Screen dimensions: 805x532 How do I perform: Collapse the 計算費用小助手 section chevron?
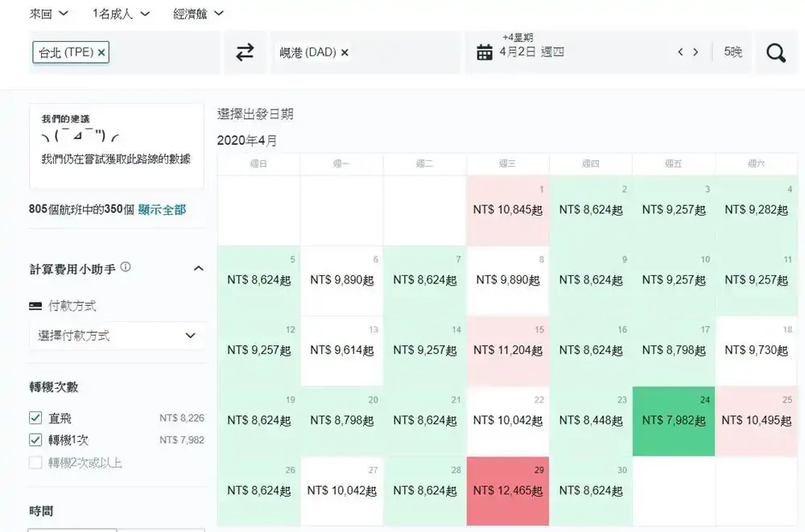click(x=198, y=268)
